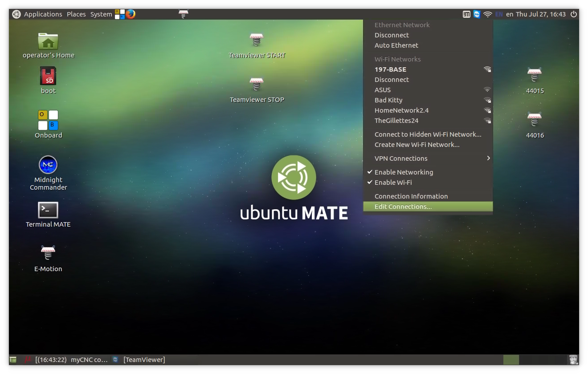The height and width of the screenshot is (374, 588).
Task: Click Connect to Hidden Wi-Fi Network
Action: click(428, 134)
